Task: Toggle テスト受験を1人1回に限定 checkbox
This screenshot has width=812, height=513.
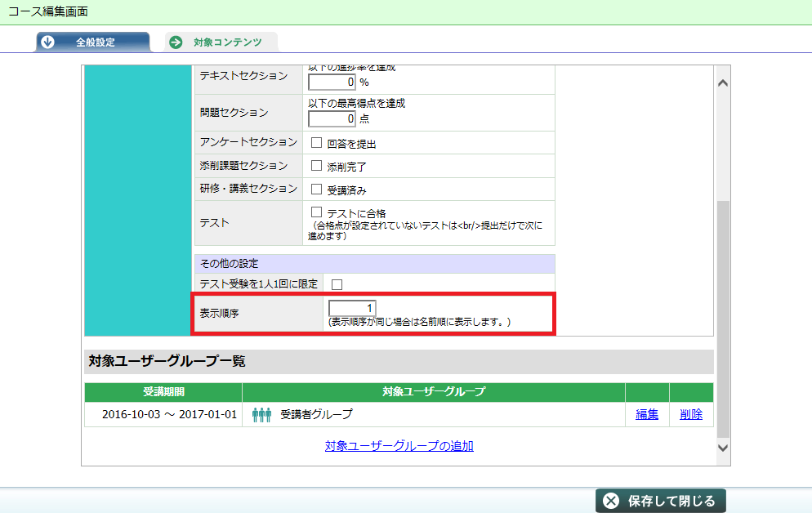Action: point(337,284)
